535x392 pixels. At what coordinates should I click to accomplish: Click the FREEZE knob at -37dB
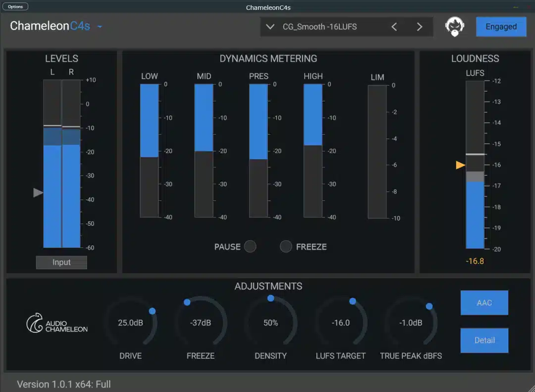[x=200, y=323]
